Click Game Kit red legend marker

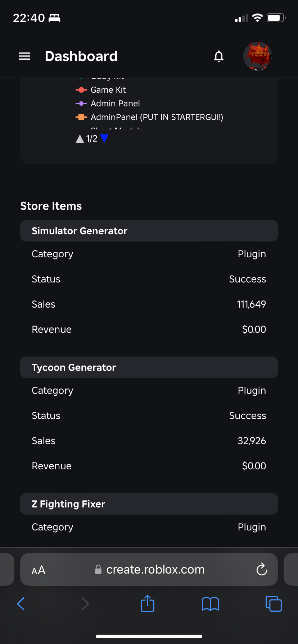tap(81, 90)
